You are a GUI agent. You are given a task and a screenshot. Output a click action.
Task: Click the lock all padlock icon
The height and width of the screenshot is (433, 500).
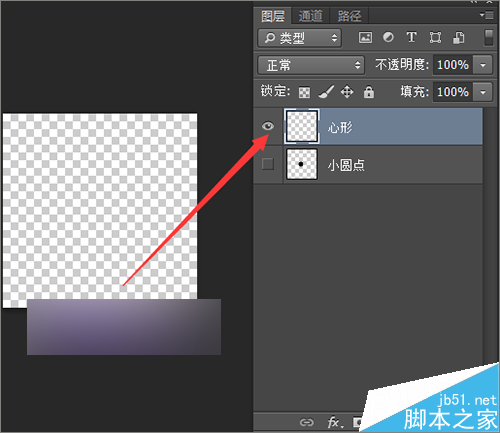[369, 92]
